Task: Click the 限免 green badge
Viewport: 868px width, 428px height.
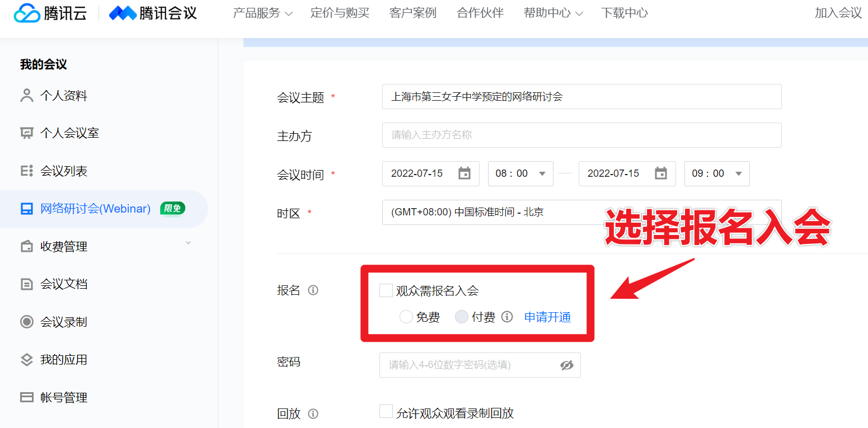Action: [172, 209]
